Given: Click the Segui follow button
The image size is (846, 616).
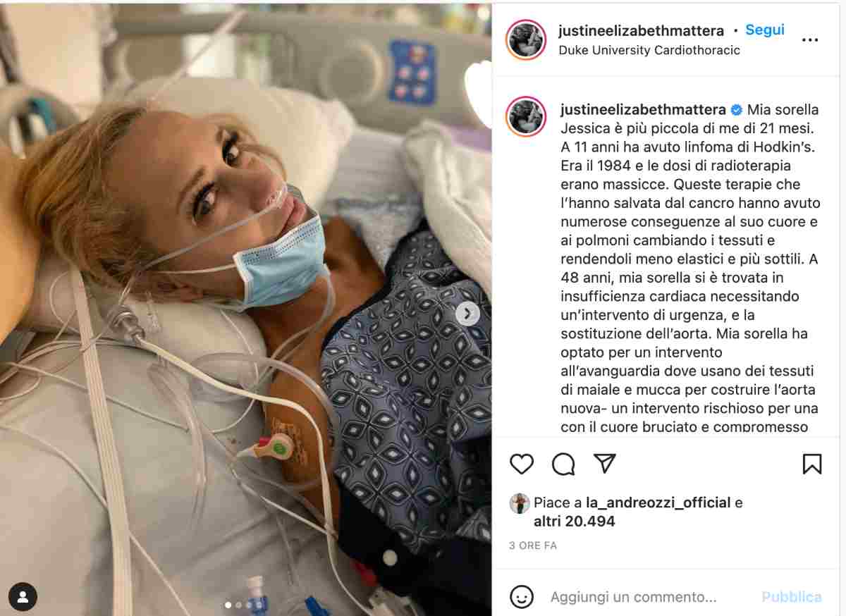Looking at the screenshot, I should click(765, 30).
